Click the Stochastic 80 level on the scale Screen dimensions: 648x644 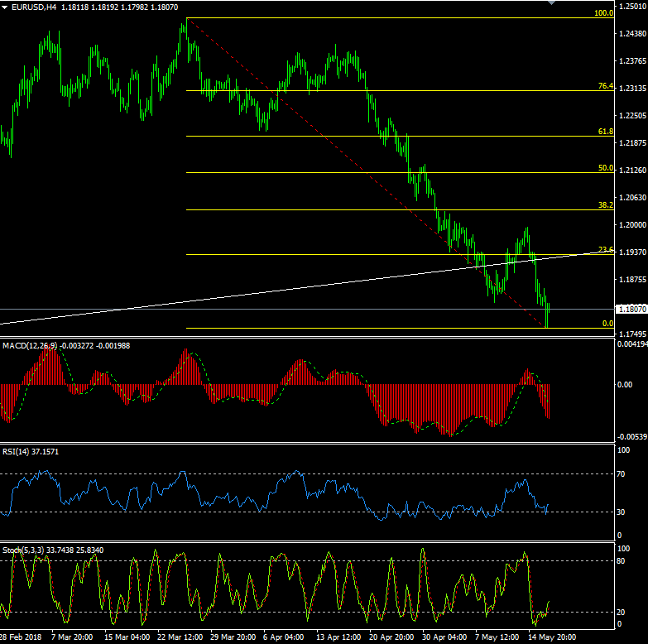622,560
